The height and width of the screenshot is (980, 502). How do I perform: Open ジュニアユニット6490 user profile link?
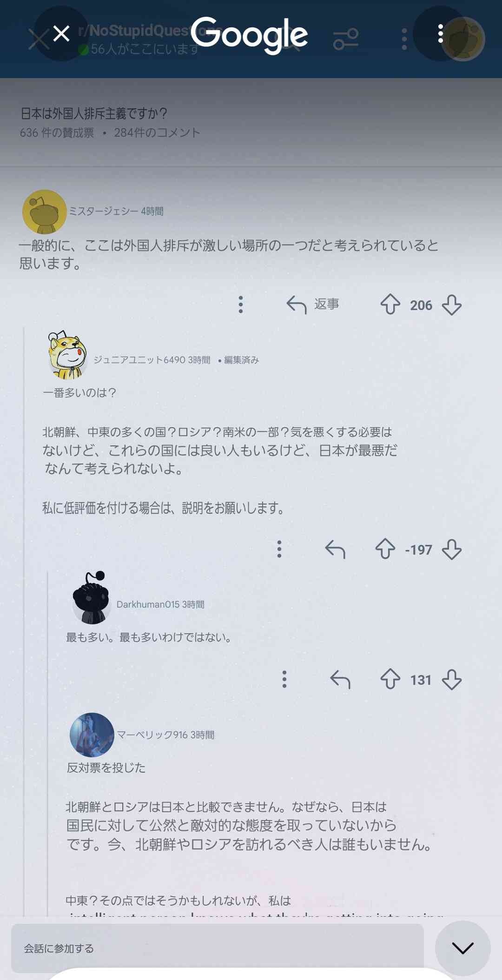139,360
